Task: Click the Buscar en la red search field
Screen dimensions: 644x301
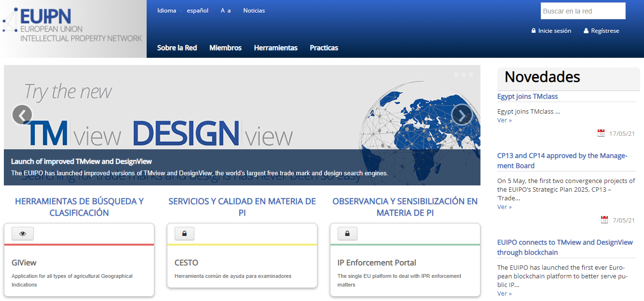Action: pos(583,11)
